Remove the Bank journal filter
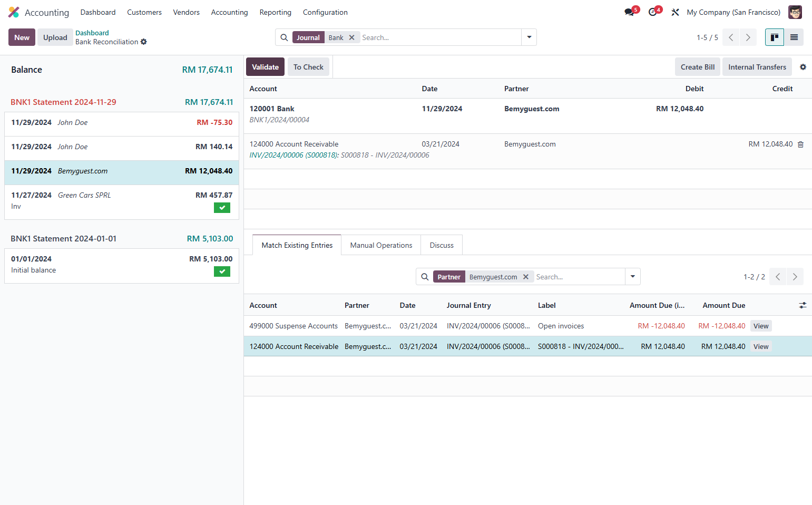Viewport: 812px width, 505px height. pyautogui.click(x=352, y=37)
